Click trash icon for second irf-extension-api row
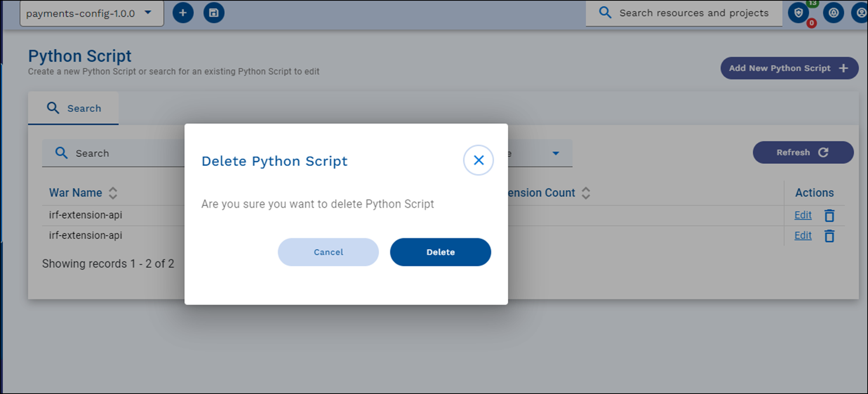Screen dimensions: 868x394 (x=829, y=236)
